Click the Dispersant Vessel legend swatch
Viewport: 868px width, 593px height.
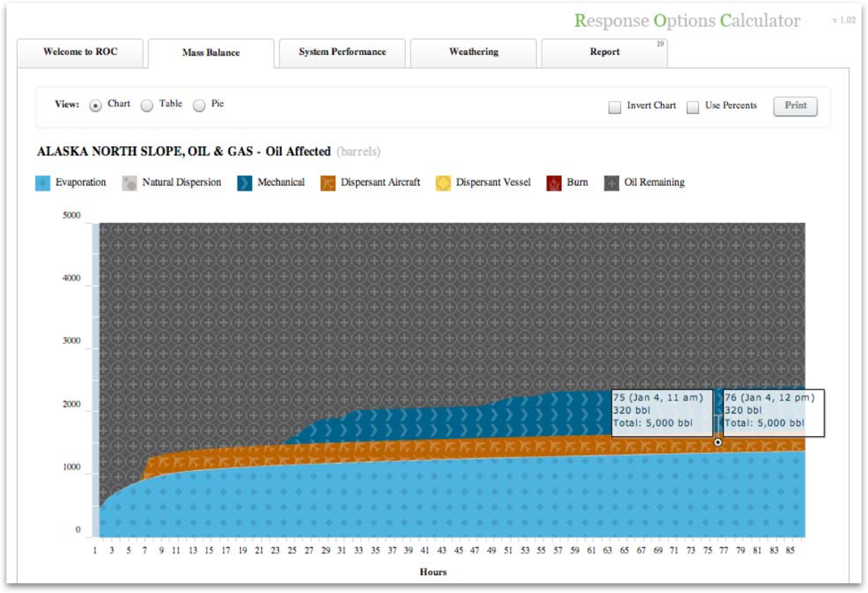pyautogui.click(x=444, y=183)
